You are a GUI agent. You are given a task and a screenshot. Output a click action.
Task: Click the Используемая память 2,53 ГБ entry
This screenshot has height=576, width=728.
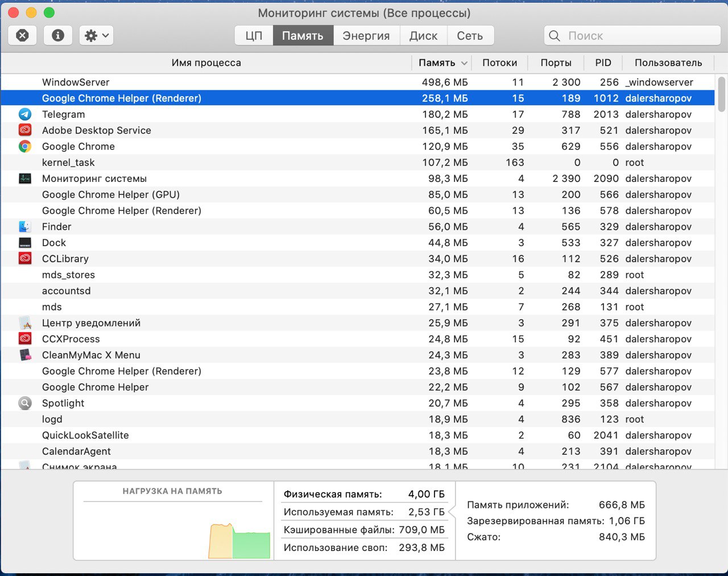(x=364, y=512)
